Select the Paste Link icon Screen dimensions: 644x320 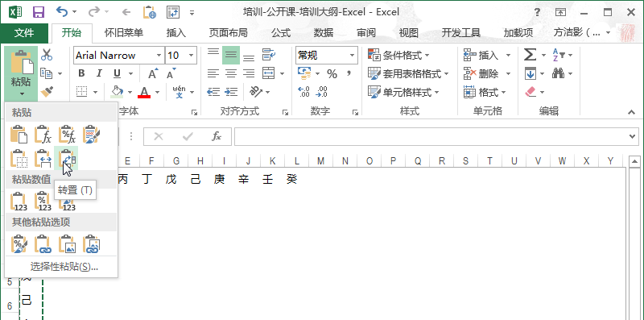(x=43, y=244)
